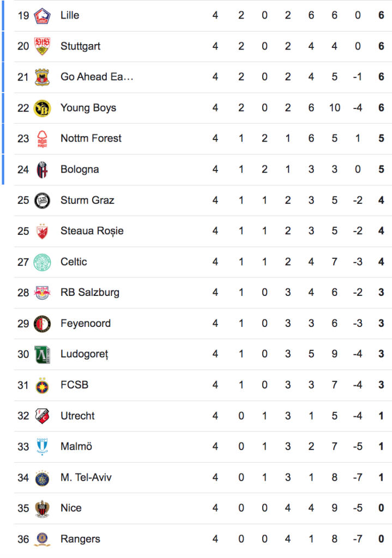Open the Utrecht team link
Image resolution: width=392 pixels, height=558 pixels.
[77, 416]
